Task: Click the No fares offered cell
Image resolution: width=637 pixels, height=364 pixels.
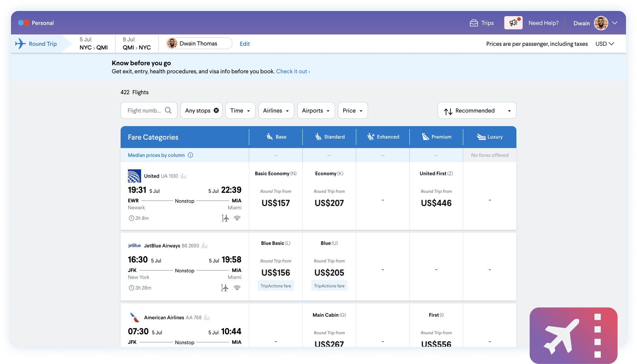Action: 490,155
